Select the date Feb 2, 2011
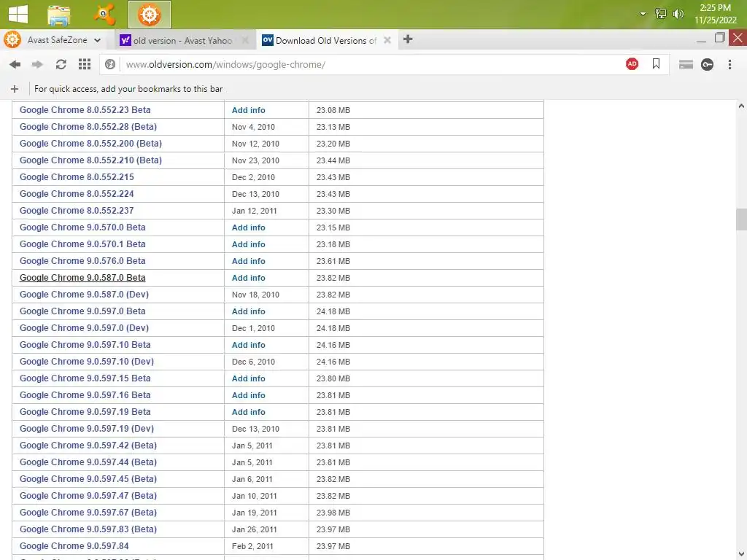This screenshot has width=747, height=560. click(x=252, y=546)
